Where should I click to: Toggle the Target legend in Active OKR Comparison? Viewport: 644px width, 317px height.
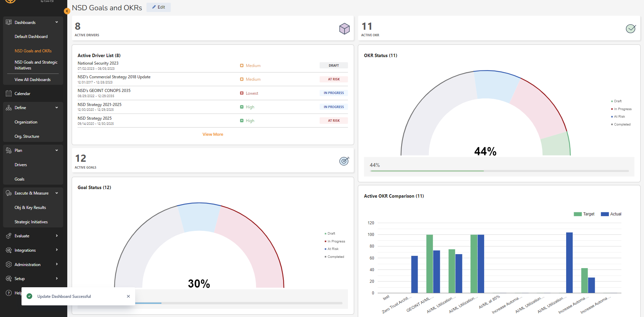584,214
